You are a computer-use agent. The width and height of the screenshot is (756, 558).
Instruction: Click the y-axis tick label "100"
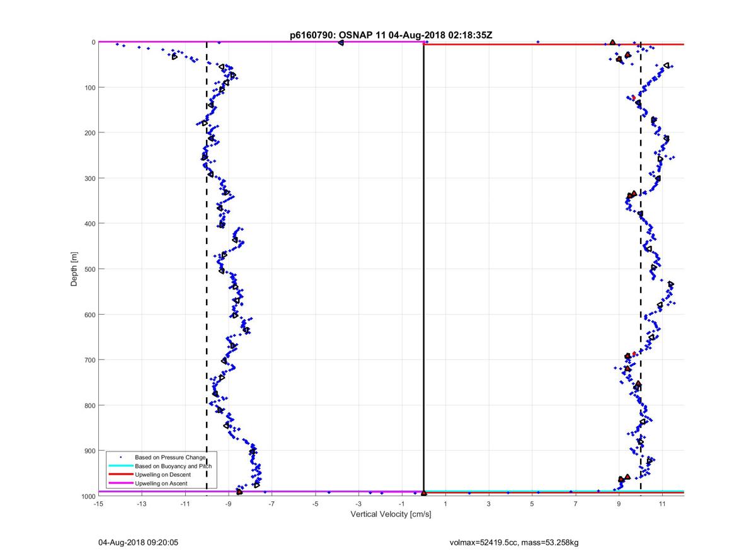(89, 87)
